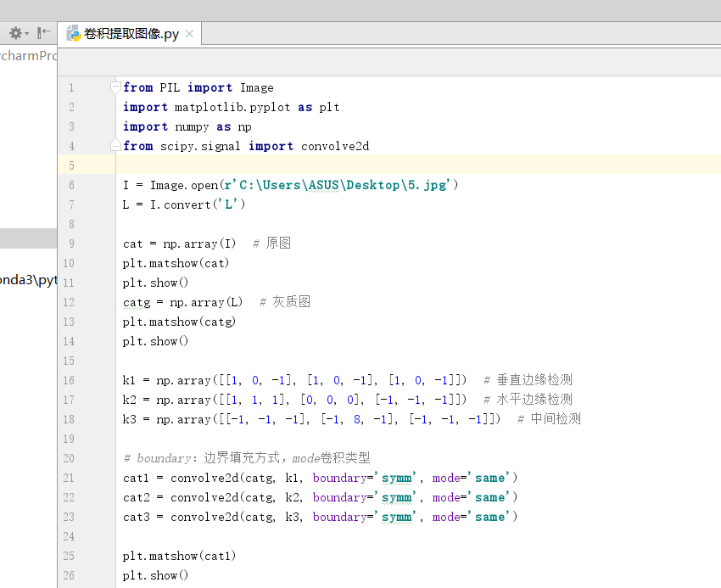Click 'rcharmPro' project path in left panel

point(29,56)
